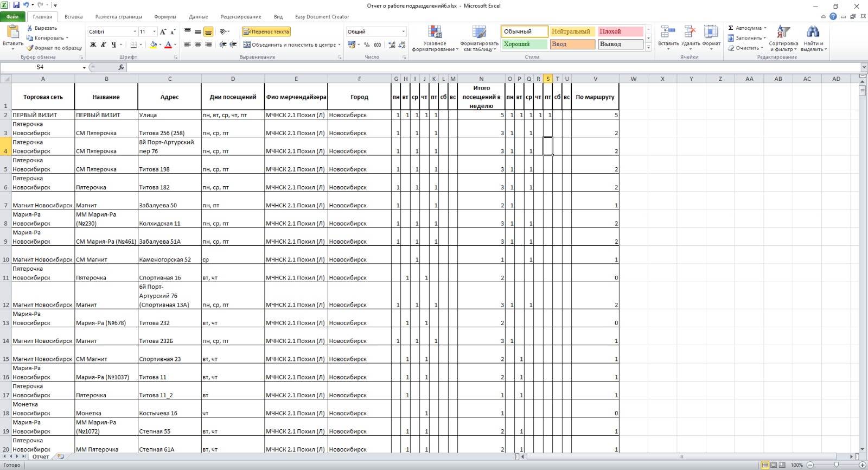Save the workbook via quick access toolbar
Viewport: 868px width, 470px height.
tap(16, 5)
